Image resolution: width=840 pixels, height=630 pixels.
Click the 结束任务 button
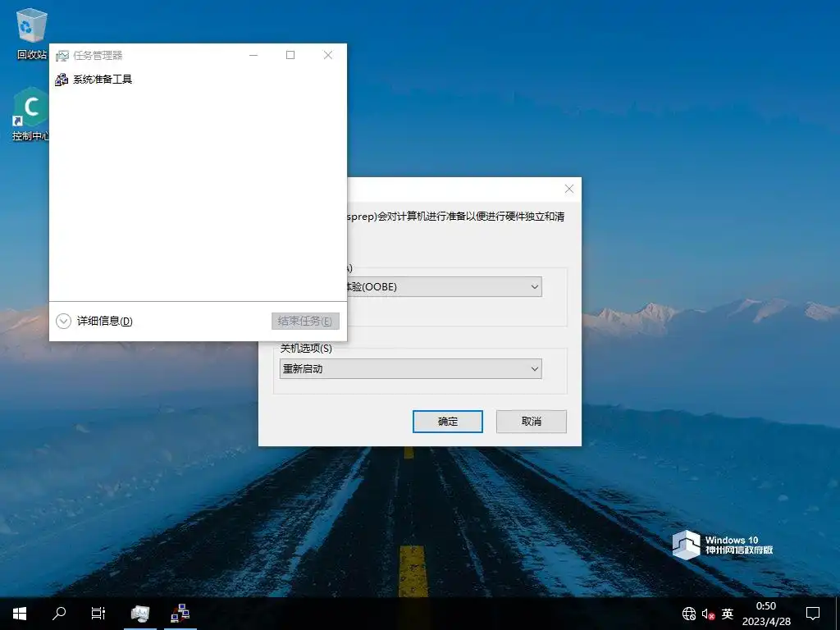point(305,321)
